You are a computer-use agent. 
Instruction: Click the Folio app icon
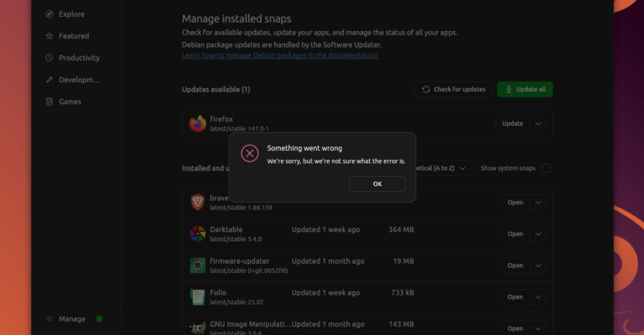[x=197, y=296]
